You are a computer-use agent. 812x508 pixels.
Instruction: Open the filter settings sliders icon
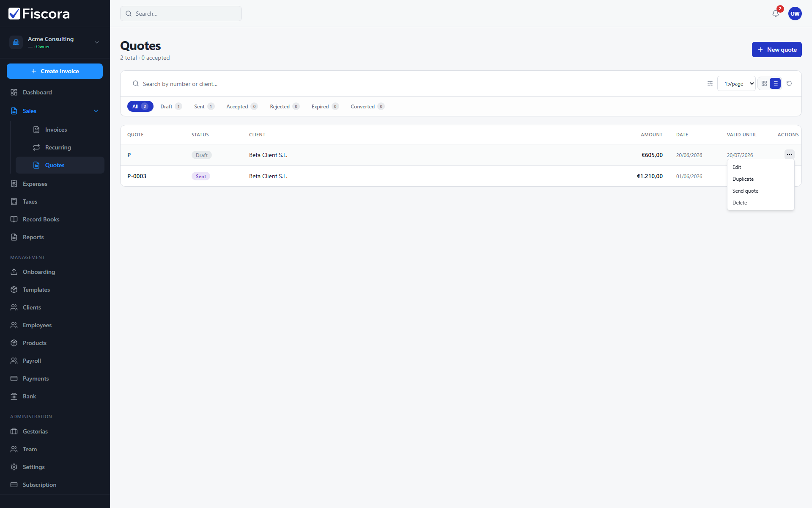(710, 83)
